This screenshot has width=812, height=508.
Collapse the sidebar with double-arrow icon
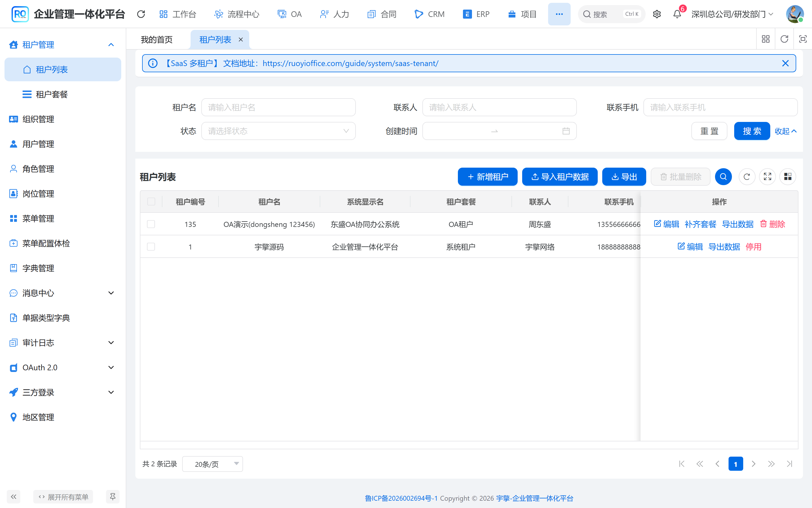click(14, 497)
